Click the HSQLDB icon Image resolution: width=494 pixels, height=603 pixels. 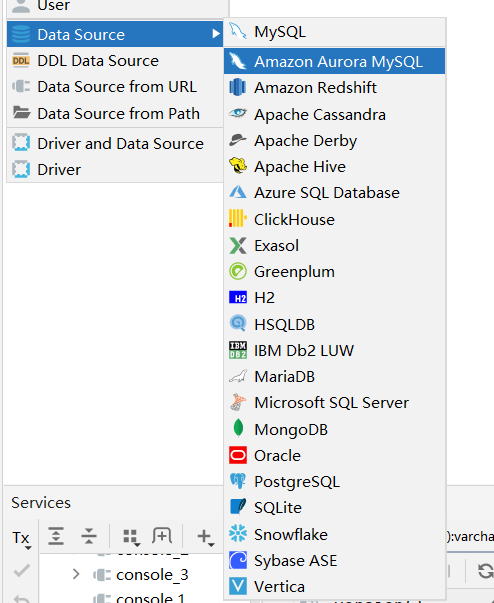point(238,324)
